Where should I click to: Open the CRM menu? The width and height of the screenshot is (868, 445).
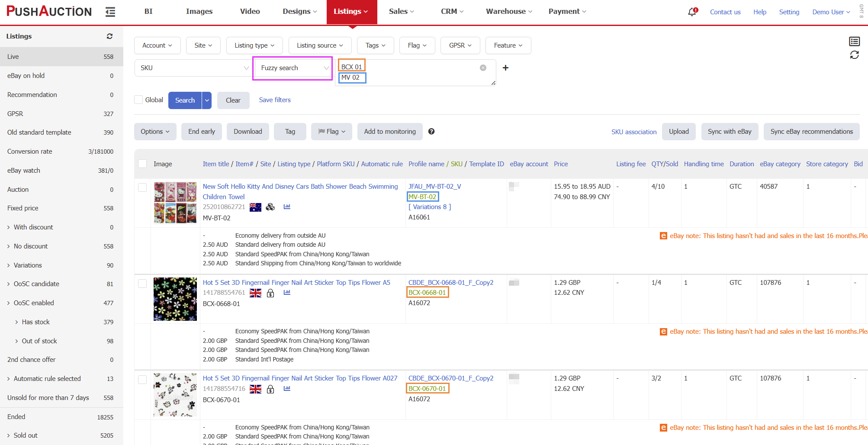click(x=452, y=12)
